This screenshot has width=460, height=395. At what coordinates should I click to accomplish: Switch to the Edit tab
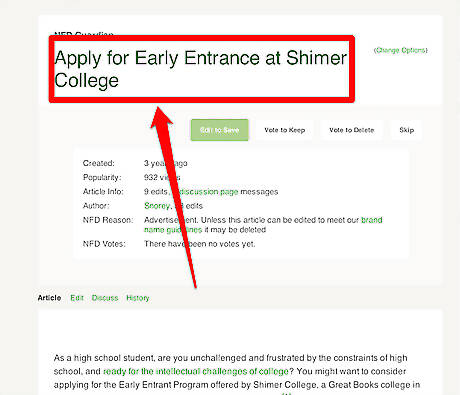click(x=77, y=298)
